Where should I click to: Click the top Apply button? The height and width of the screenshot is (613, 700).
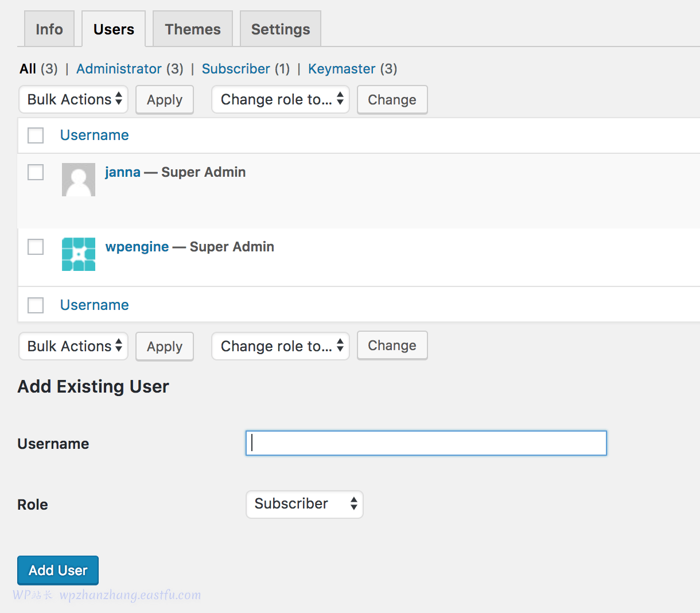point(164,99)
